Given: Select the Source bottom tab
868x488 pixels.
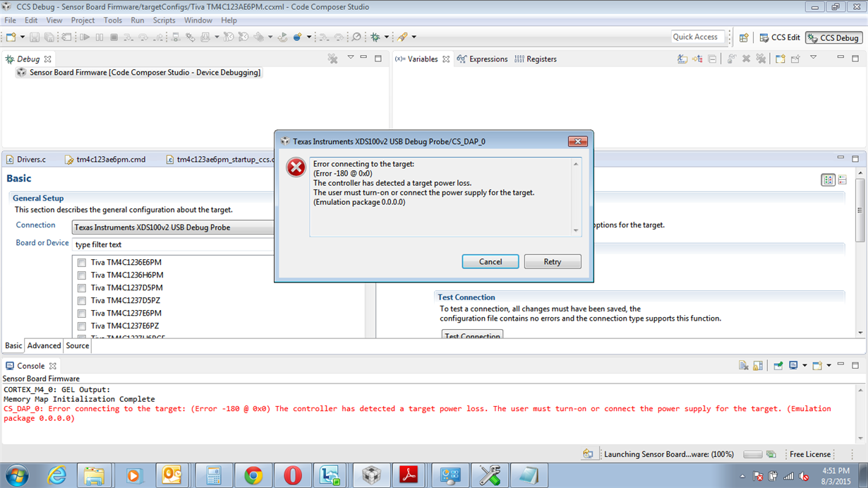Looking at the screenshot, I should pos(78,346).
